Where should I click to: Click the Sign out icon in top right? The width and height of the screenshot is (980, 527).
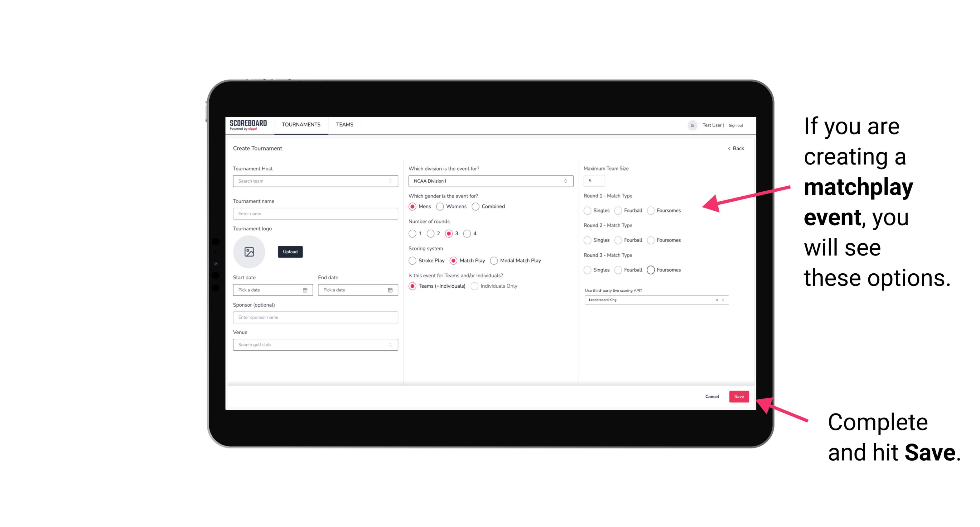pos(736,125)
